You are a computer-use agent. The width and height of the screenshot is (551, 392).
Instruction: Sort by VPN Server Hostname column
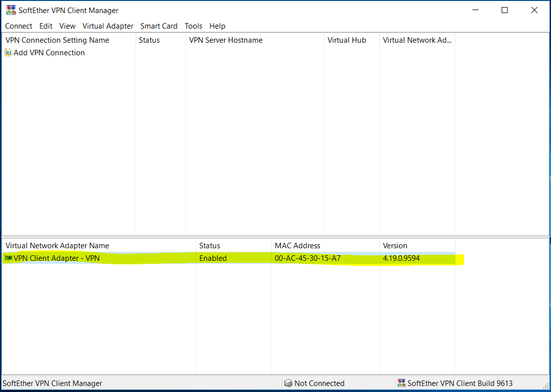[x=255, y=40]
